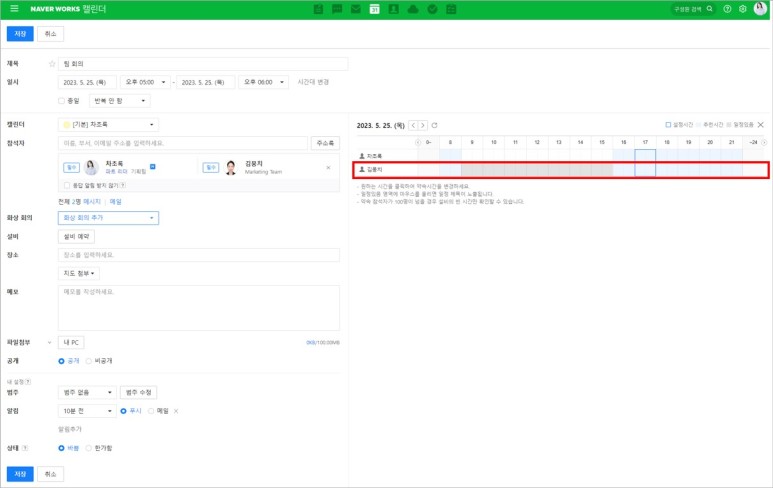The width and height of the screenshot is (773, 488).
Task: Open the user profile avatar
Action: pos(760,8)
